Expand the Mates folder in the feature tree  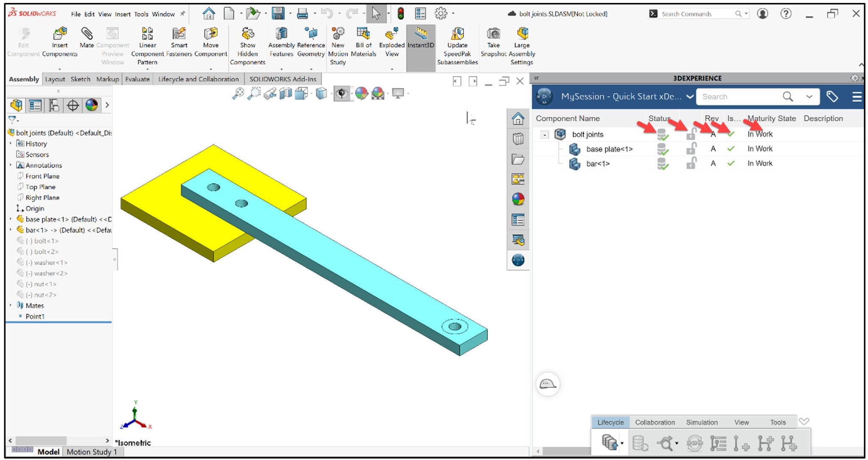(11, 305)
